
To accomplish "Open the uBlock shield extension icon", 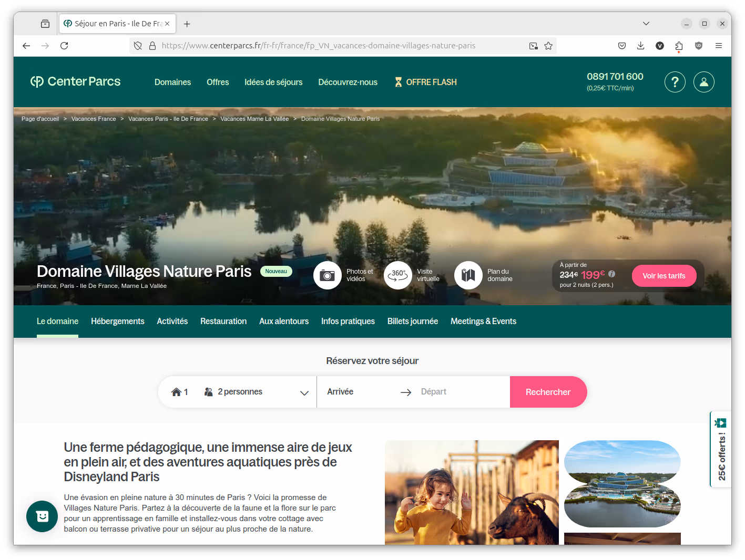I will point(698,46).
